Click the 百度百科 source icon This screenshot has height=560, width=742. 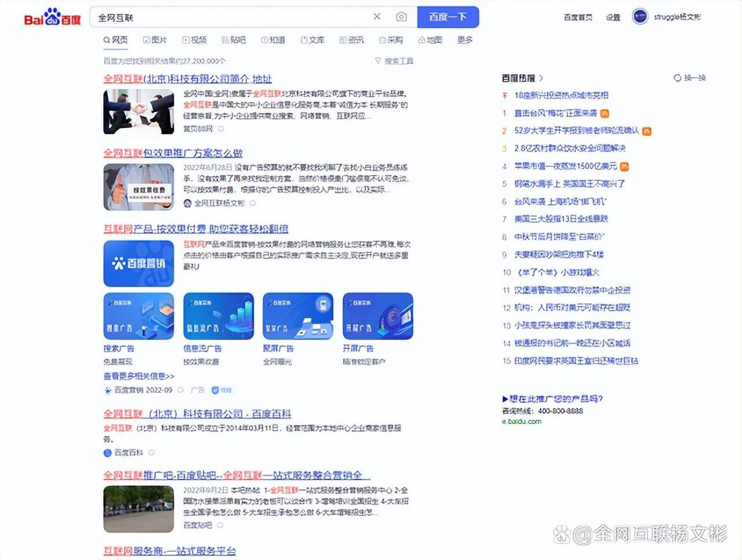point(107,453)
